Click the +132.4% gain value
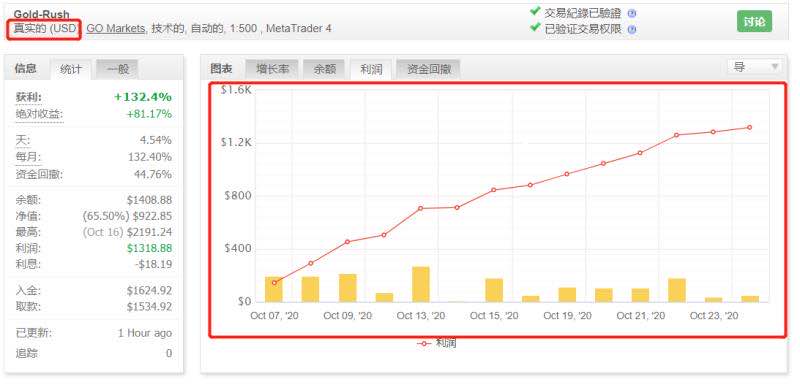The width and height of the screenshot is (800, 390). click(143, 97)
